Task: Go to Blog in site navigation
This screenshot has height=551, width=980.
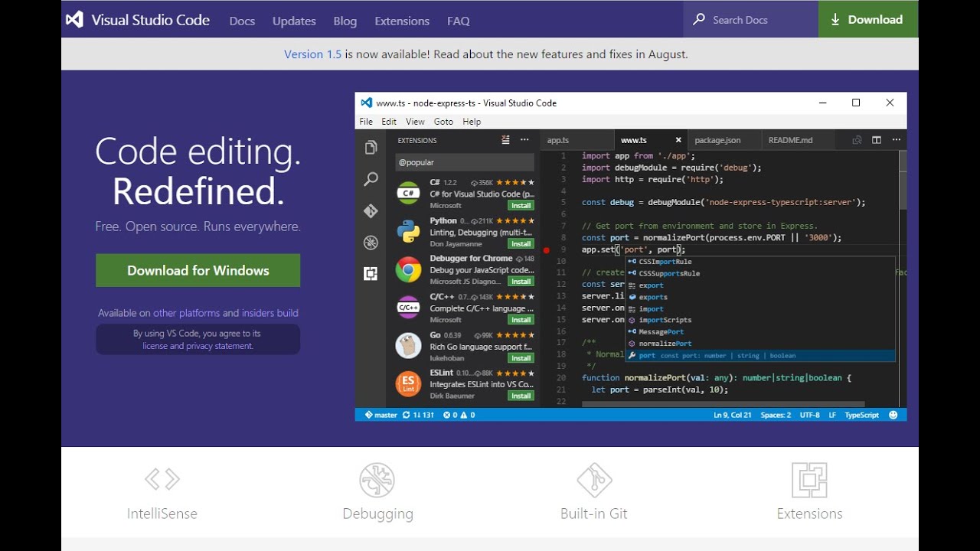Action: point(345,21)
